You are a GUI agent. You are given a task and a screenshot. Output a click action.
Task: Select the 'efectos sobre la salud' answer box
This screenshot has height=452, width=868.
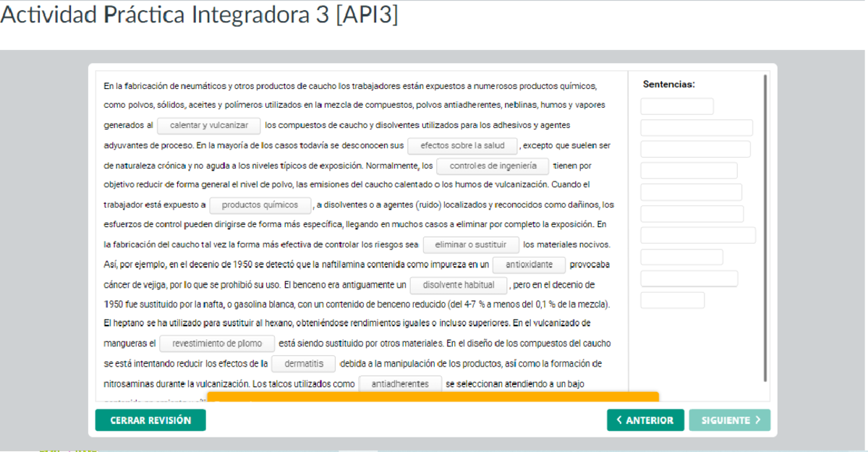pos(461,145)
